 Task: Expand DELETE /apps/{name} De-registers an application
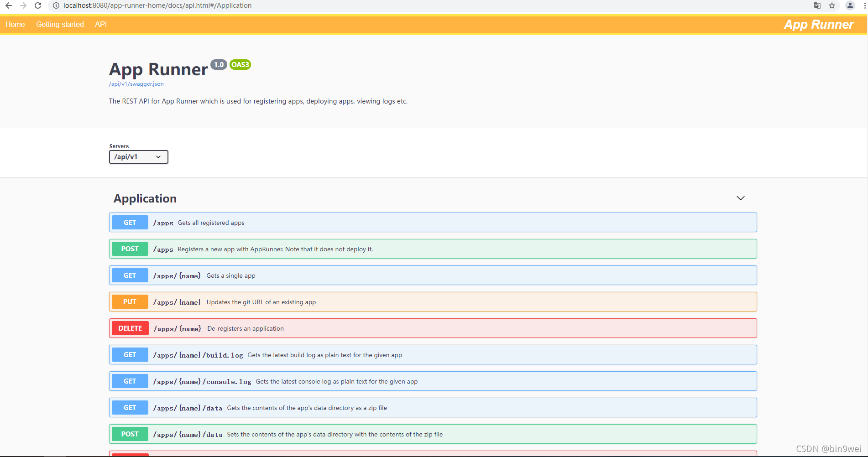433,328
